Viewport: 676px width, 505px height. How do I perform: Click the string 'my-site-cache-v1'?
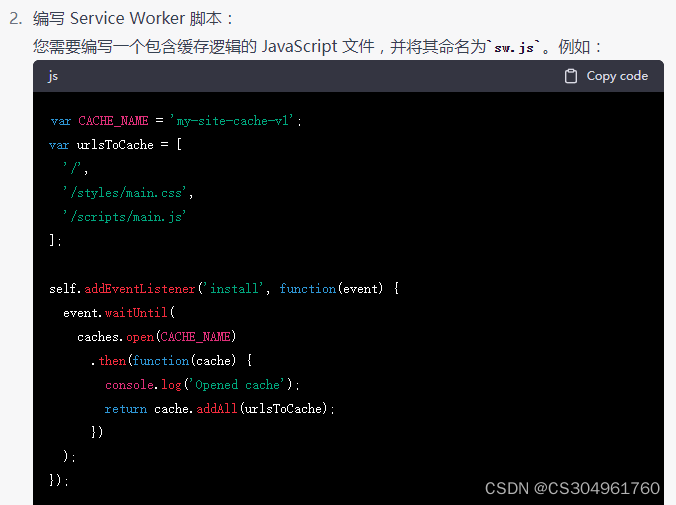[x=232, y=121]
